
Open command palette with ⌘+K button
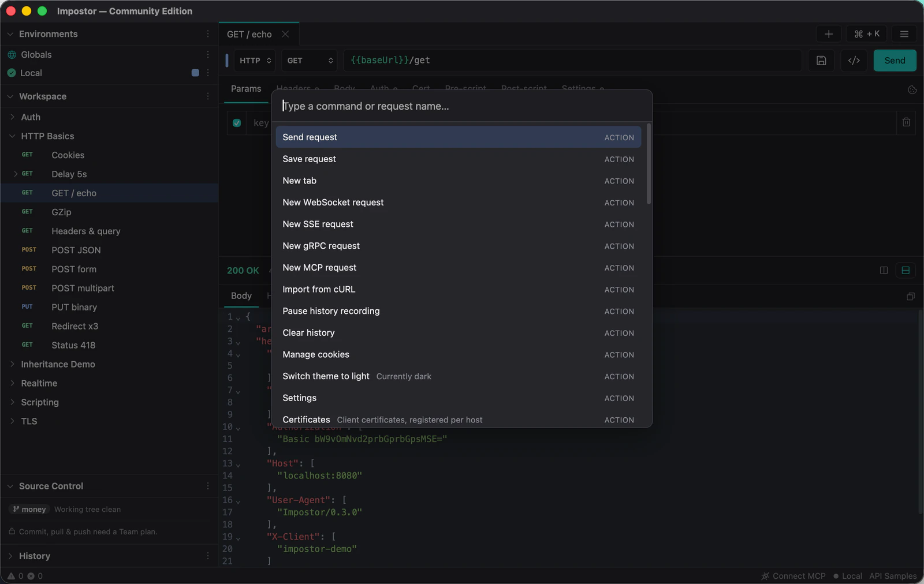pyautogui.click(x=867, y=34)
